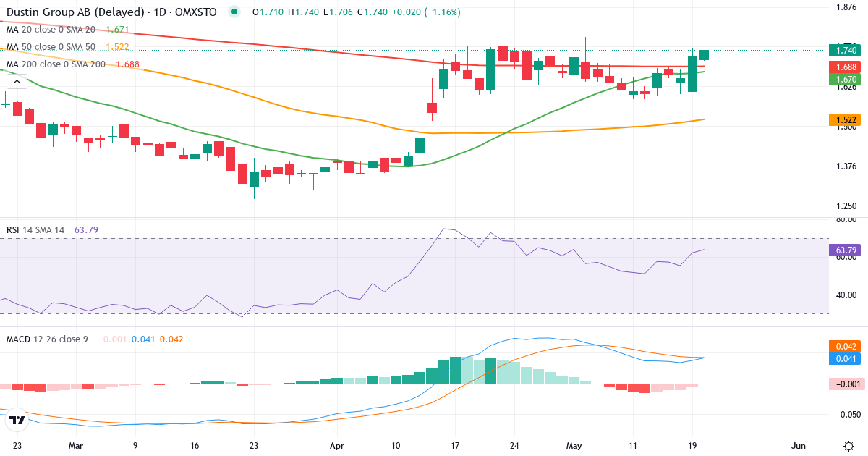Viewport: 868px width, 456px height.
Task: Click the RSI 80.00 scale label
Action: tap(846, 219)
